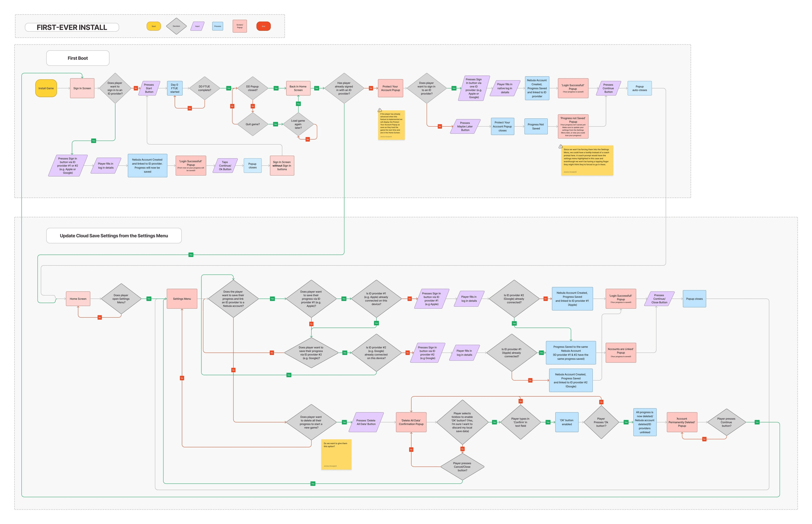Select the blue Process legend box

coord(218,26)
